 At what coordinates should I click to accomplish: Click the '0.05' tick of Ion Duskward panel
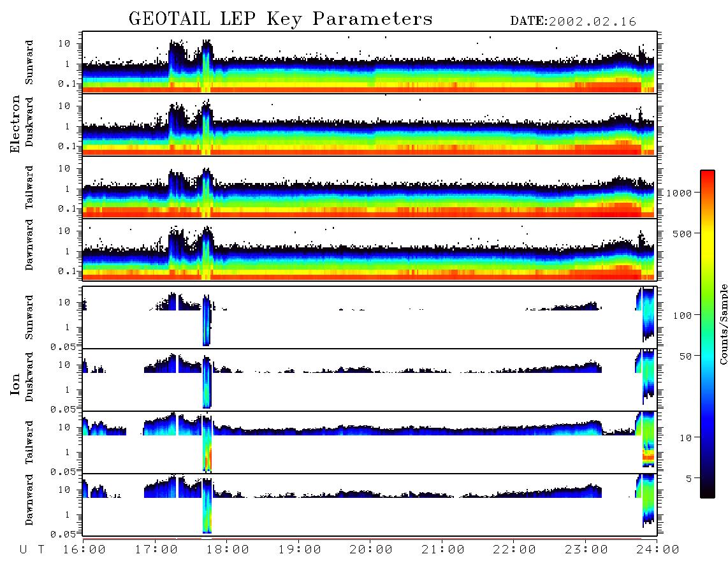coord(62,409)
